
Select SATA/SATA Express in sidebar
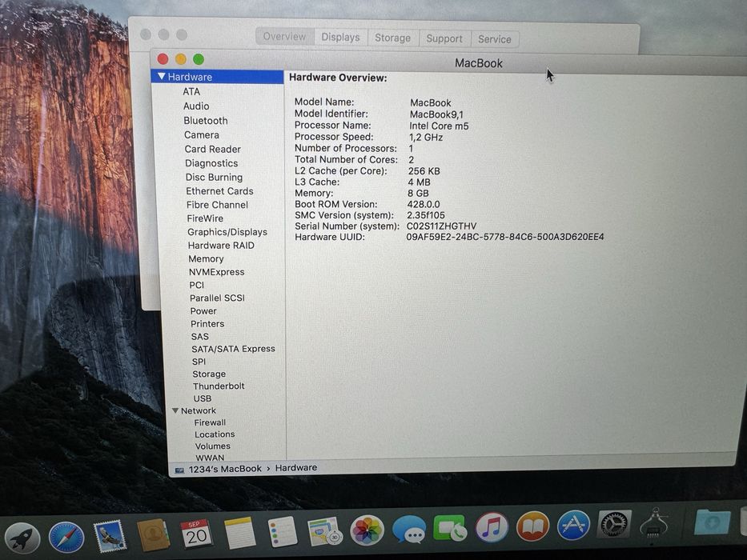point(234,349)
